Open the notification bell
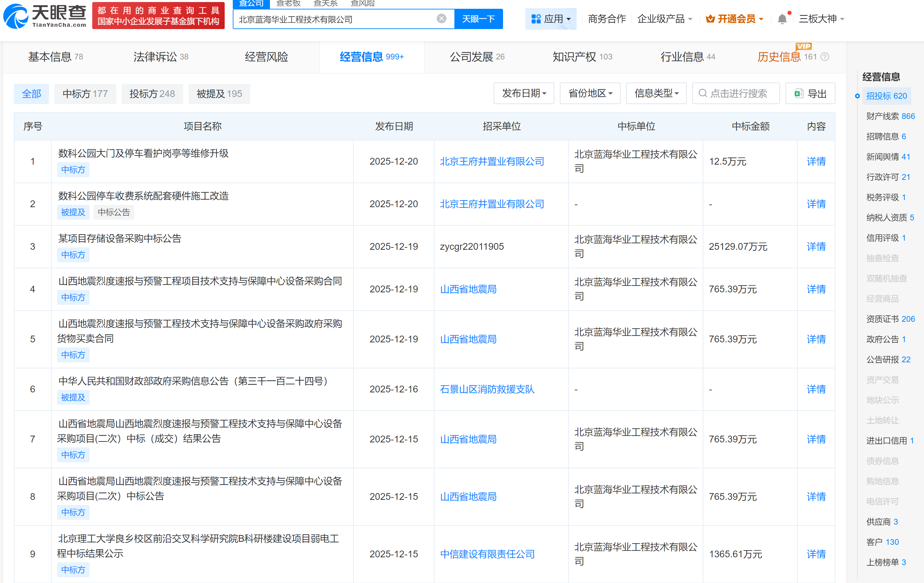This screenshot has width=924, height=583. [782, 19]
